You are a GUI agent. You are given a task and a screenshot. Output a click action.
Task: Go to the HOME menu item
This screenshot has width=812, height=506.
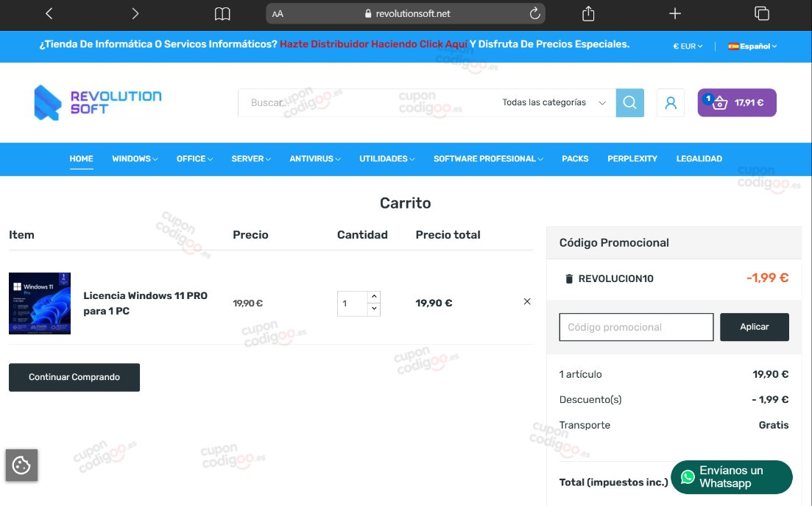tap(81, 159)
